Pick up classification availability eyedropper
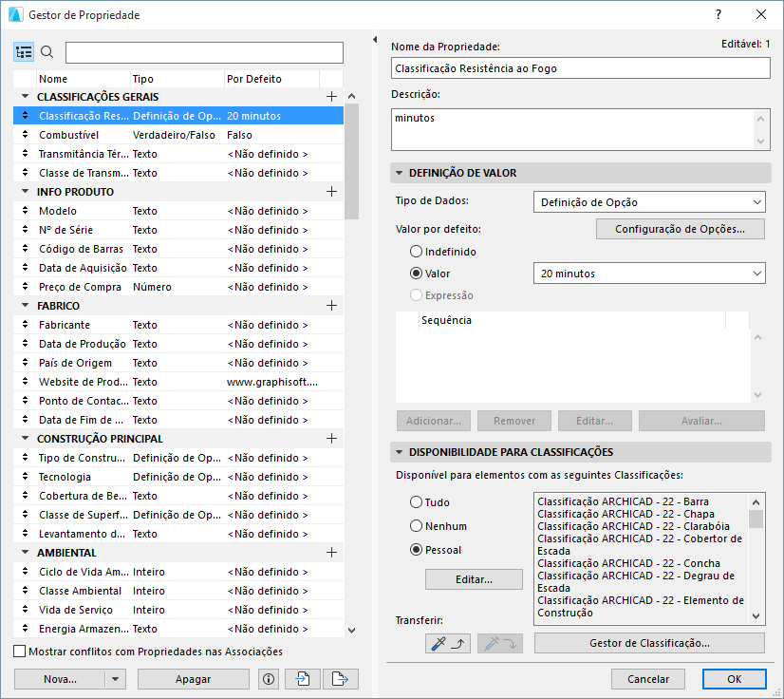 (447, 644)
